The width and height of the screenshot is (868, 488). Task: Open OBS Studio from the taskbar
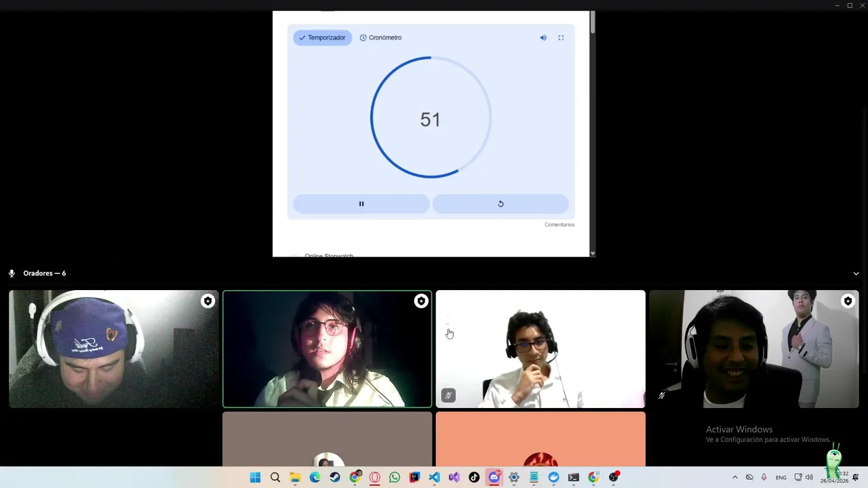point(614,477)
